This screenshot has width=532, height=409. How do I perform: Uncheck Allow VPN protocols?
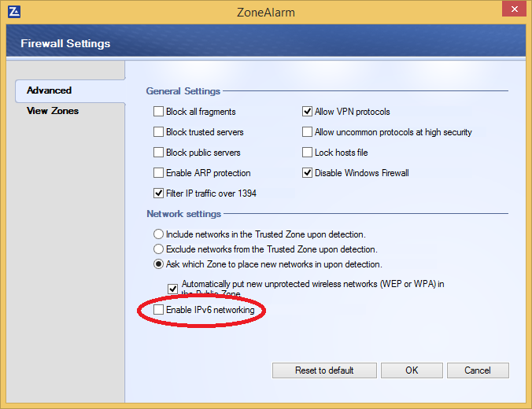coord(307,111)
